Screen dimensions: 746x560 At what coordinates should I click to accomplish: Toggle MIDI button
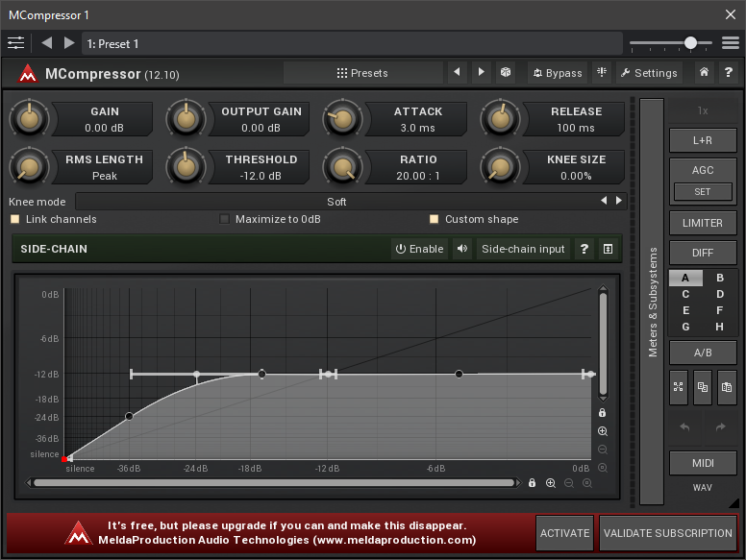point(703,463)
